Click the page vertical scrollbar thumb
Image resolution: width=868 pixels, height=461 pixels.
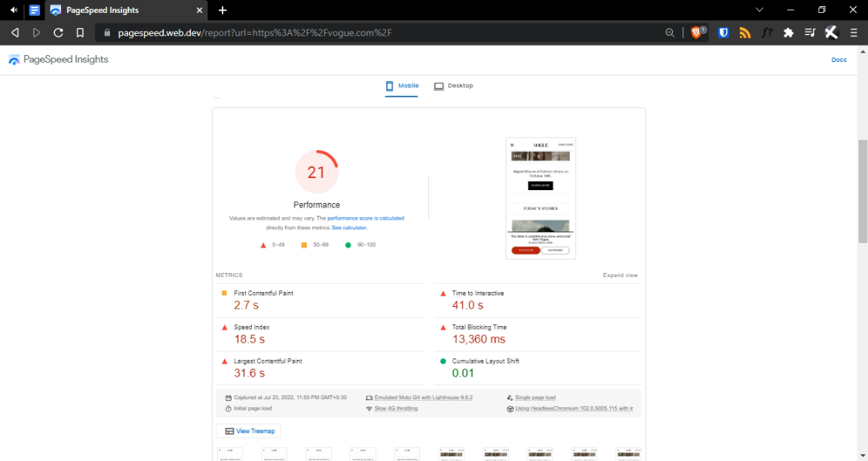tap(863, 191)
